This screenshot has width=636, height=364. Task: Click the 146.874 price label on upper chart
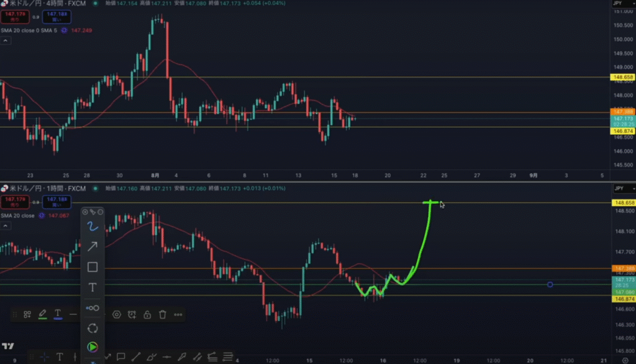pos(622,131)
